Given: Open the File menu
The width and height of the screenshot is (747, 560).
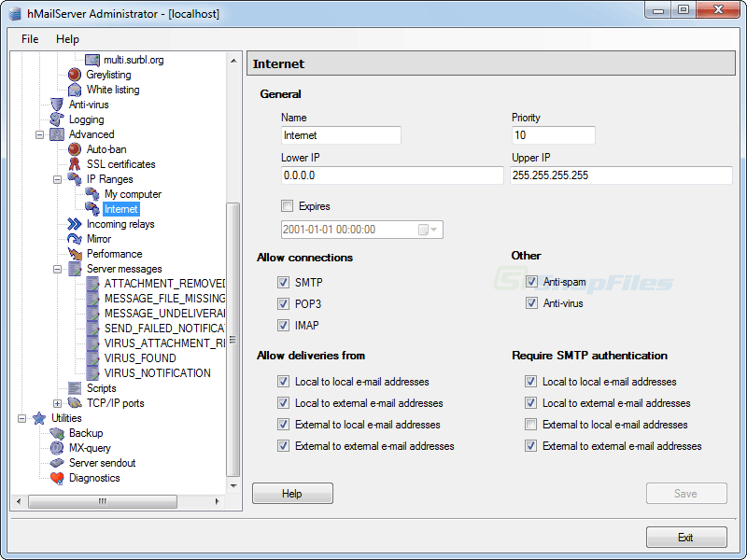Looking at the screenshot, I should tap(30, 39).
